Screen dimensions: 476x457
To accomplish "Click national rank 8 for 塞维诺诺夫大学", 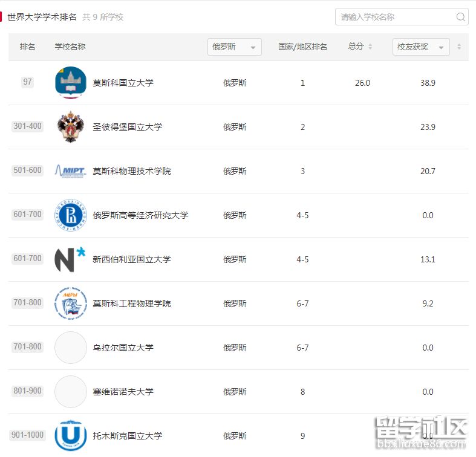I will point(302,392).
